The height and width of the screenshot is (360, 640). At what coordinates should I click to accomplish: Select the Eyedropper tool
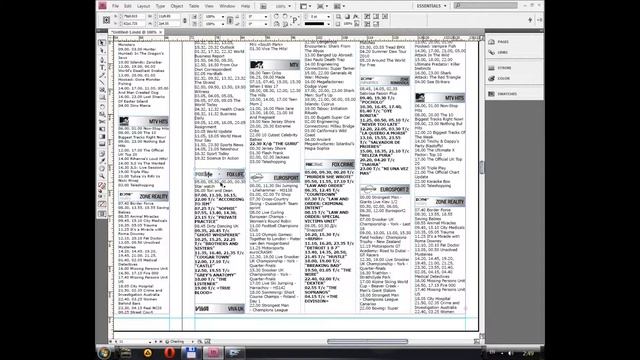102,160
